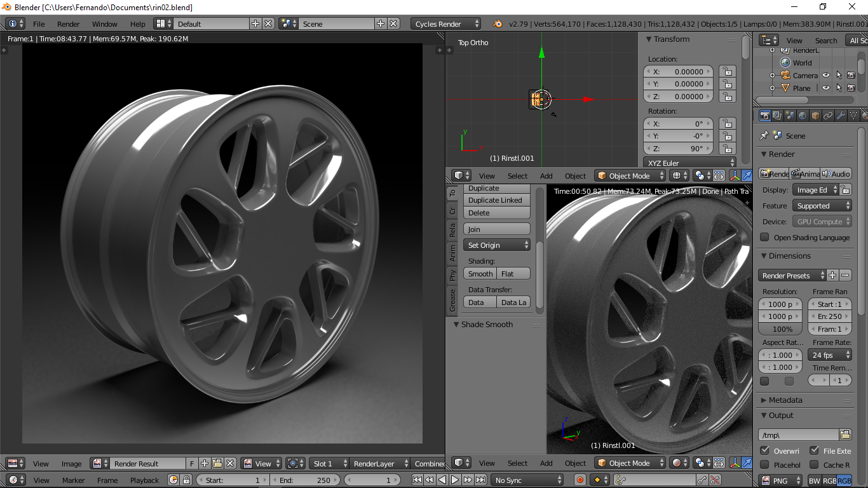Toggle Camera visibility eye in outliner
Viewport: 868px width, 488px height.
pos(826,75)
